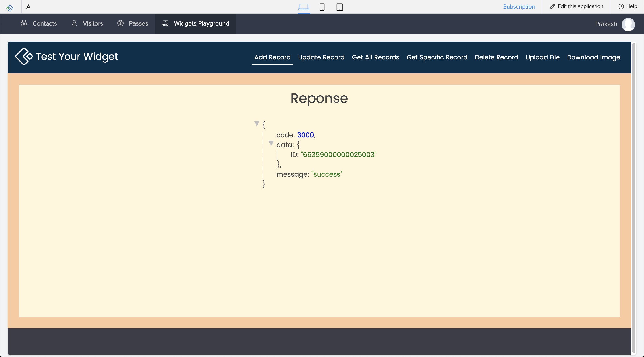Click the Subscription link
This screenshot has width=644, height=357.
[x=519, y=6]
